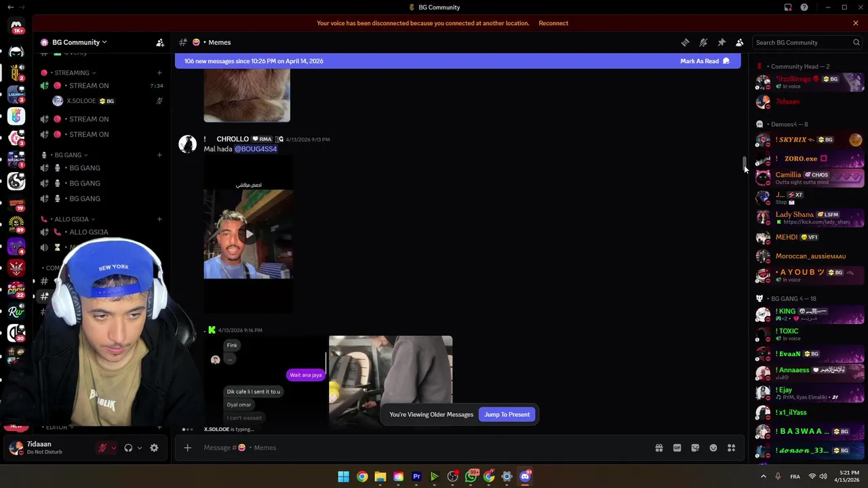Open member ! x1_ilYass

click(x=810, y=412)
